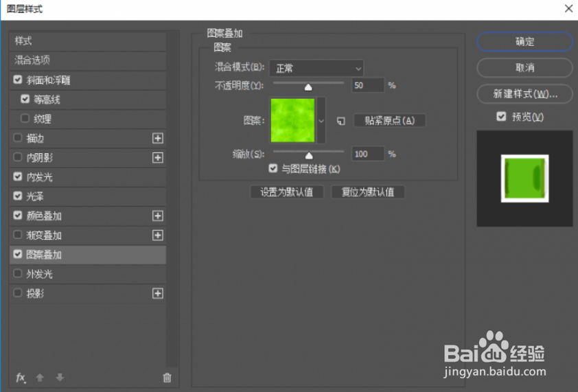
Task: Uncheck the 图案叠加 checkbox
Action: [18, 254]
